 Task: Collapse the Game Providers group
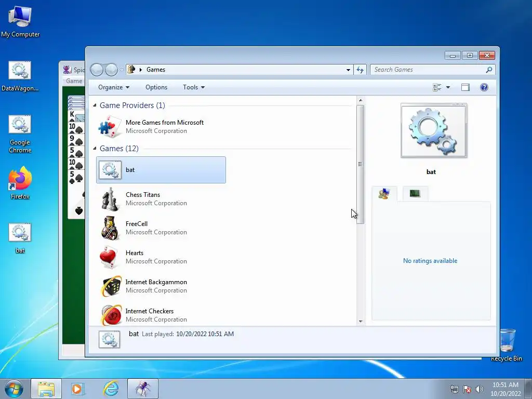coord(95,105)
